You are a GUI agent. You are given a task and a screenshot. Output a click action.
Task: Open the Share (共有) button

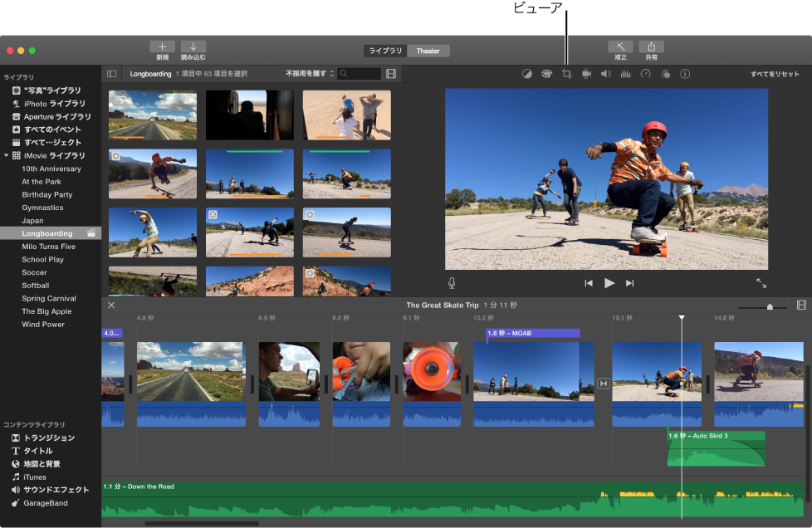(x=652, y=46)
